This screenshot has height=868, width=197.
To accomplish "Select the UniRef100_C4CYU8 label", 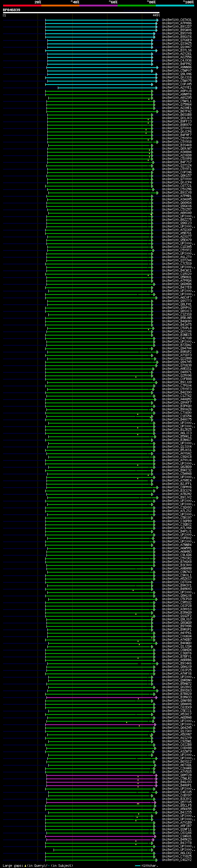I will coord(176,338).
